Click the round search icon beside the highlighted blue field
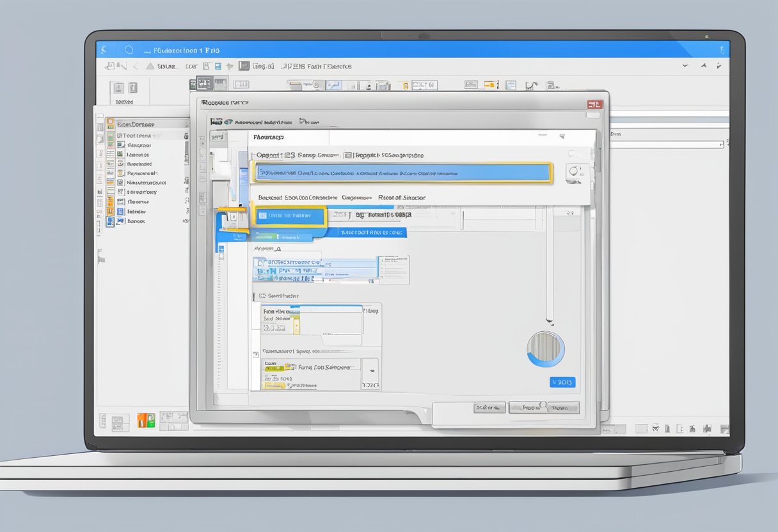Image resolution: width=778 pixels, height=532 pixels. click(x=575, y=172)
